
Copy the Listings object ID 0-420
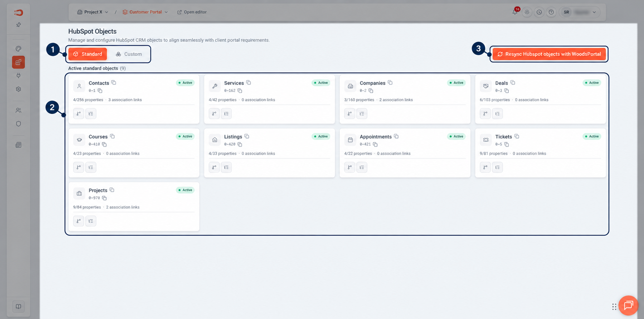(x=240, y=145)
